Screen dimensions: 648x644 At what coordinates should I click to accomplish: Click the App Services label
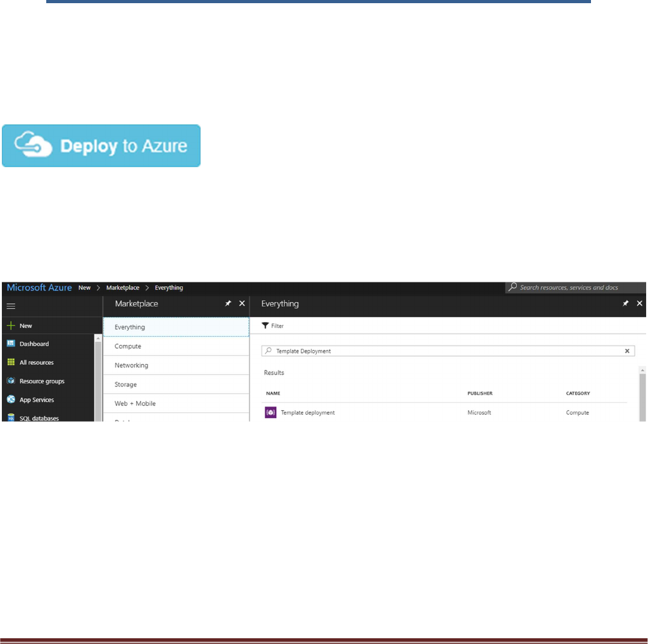(x=36, y=400)
